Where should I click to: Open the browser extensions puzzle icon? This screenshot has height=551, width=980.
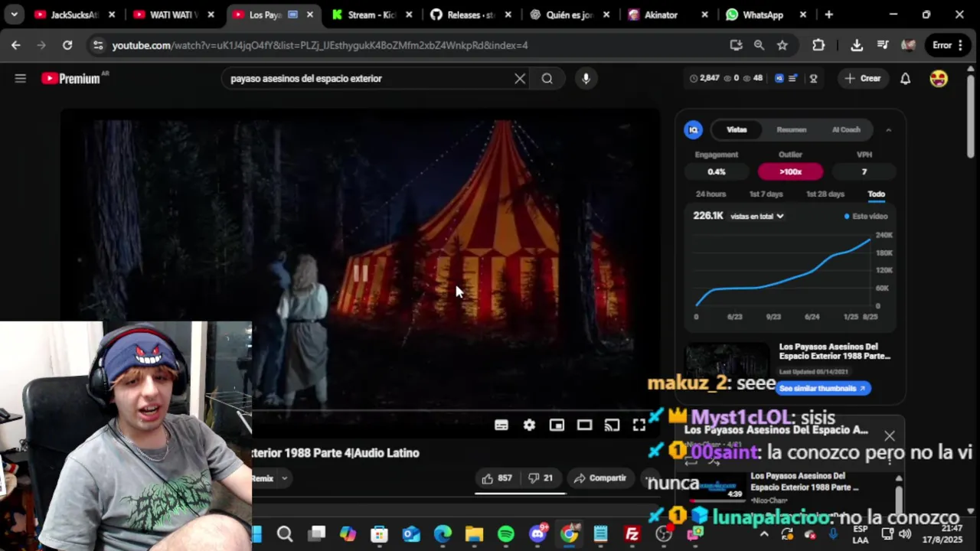[818, 45]
